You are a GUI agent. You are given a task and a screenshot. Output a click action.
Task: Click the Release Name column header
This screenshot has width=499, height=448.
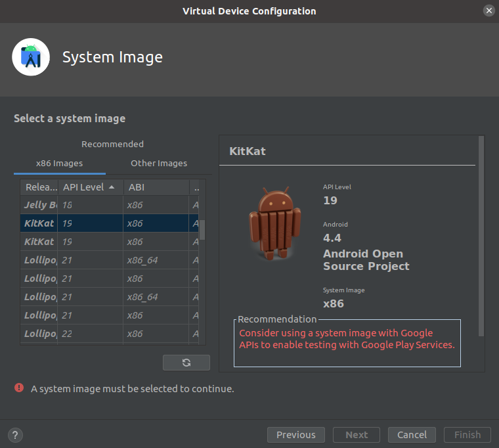click(39, 187)
